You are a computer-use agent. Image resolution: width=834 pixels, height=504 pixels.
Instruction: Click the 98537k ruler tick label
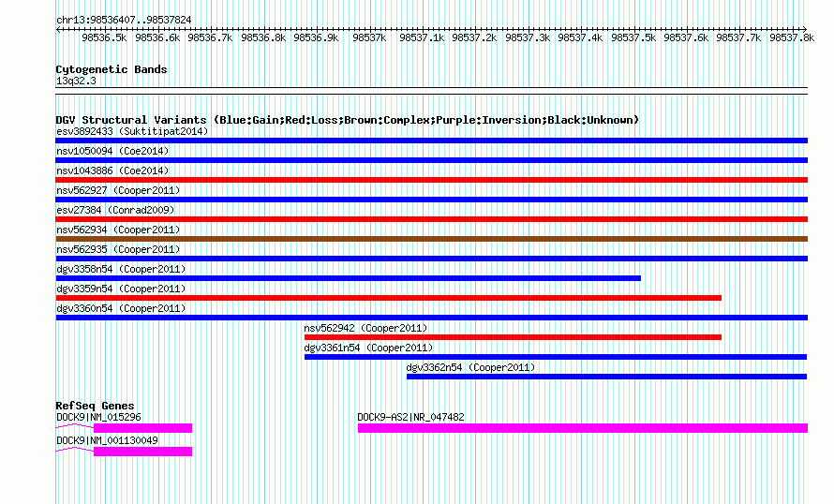pyautogui.click(x=369, y=37)
